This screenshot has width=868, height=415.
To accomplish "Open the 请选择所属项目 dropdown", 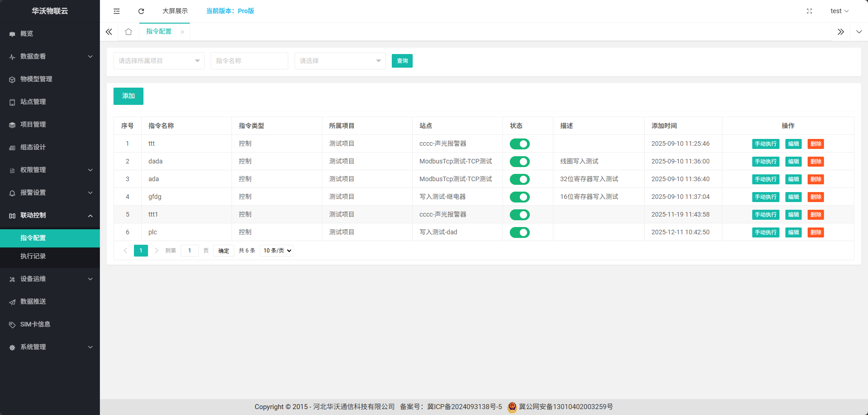I will [159, 61].
